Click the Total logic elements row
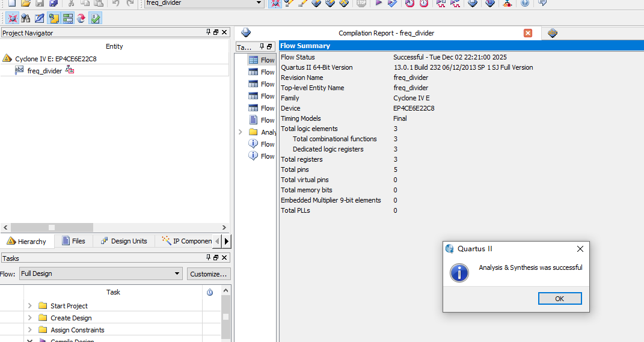The width and height of the screenshot is (644, 342). pos(460,129)
